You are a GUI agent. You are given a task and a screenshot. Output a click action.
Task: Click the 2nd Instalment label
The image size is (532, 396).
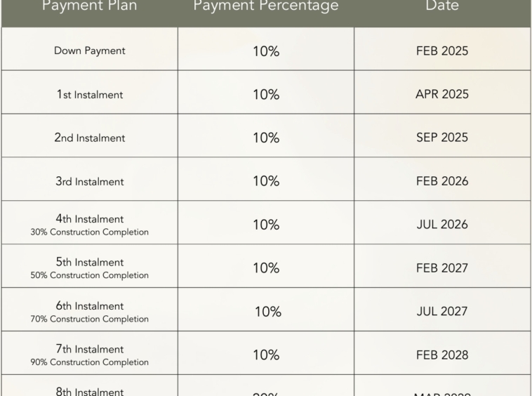click(x=89, y=138)
